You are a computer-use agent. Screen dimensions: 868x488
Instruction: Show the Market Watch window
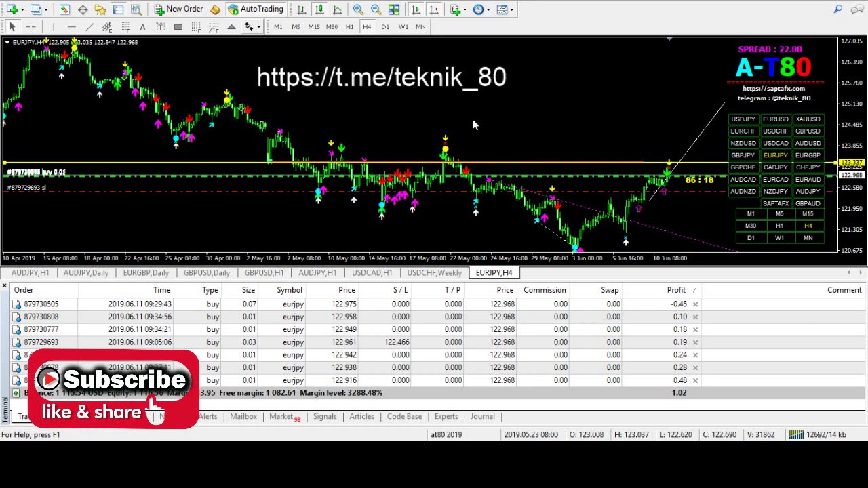[64, 9]
